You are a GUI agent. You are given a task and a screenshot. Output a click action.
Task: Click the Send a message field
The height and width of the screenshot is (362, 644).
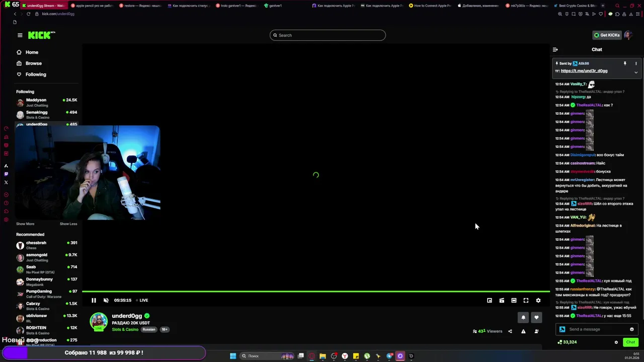pos(597,329)
